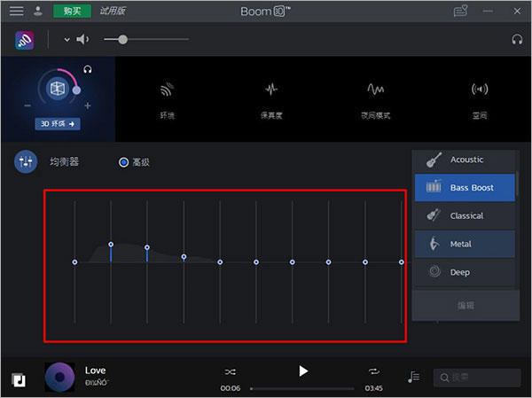The image size is (532, 398).
Task: Open the user account icon
Action: coord(38,11)
